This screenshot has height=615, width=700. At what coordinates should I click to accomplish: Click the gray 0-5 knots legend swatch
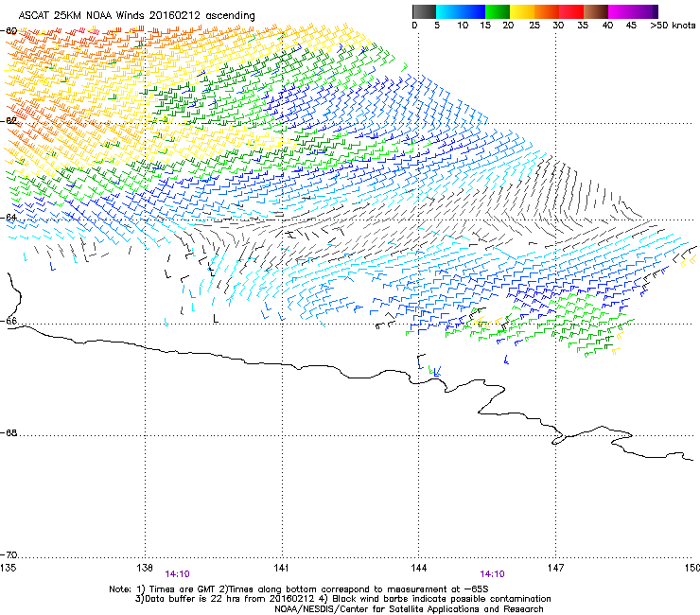(425, 11)
